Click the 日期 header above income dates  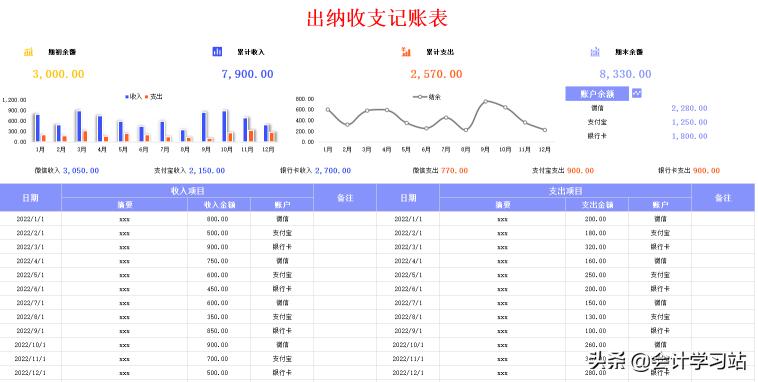pos(30,198)
